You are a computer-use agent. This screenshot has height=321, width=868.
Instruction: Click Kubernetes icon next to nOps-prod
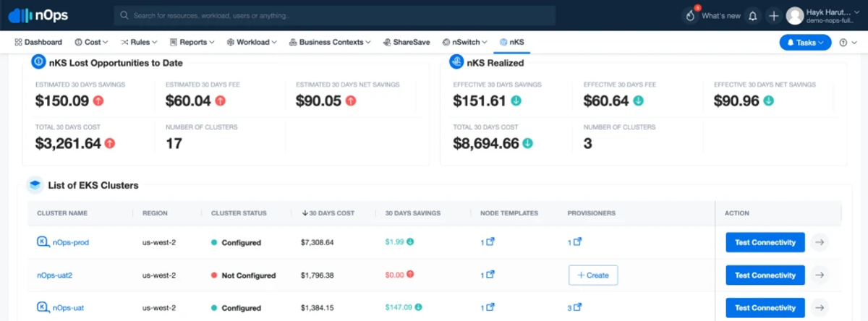43,242
